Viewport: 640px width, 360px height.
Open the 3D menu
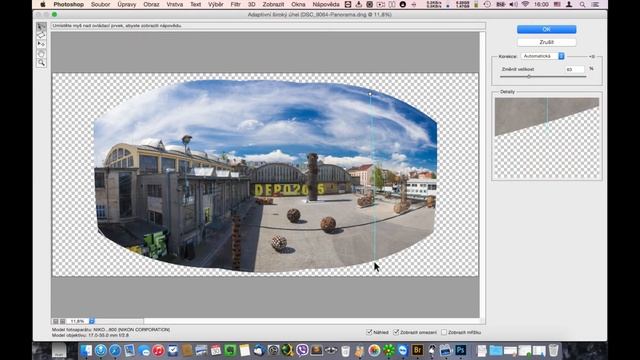coord(251,4)
